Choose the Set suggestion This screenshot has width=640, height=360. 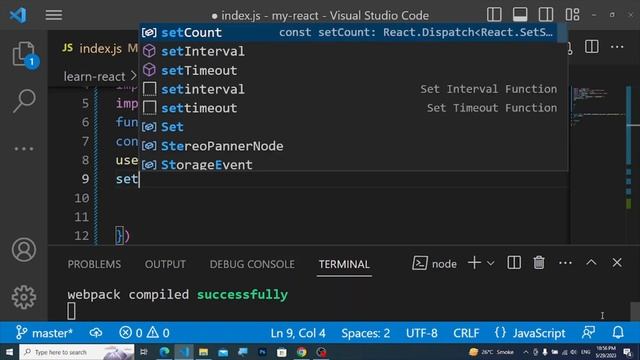(x=353, y=127)
